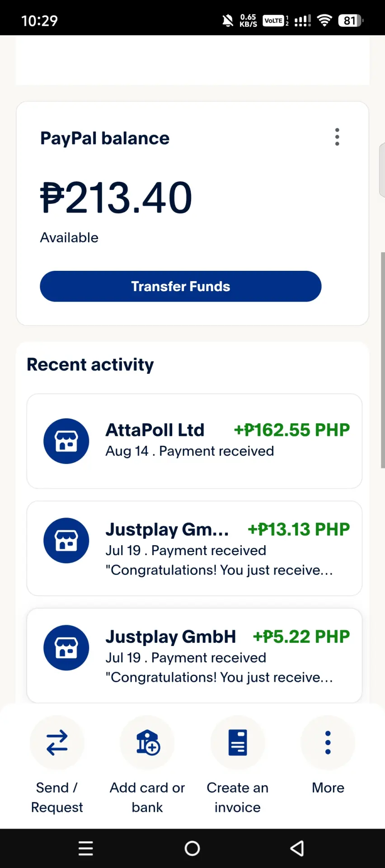View the +₱5.22 PHP Justplay GmbH transaction

click(194, 656)
